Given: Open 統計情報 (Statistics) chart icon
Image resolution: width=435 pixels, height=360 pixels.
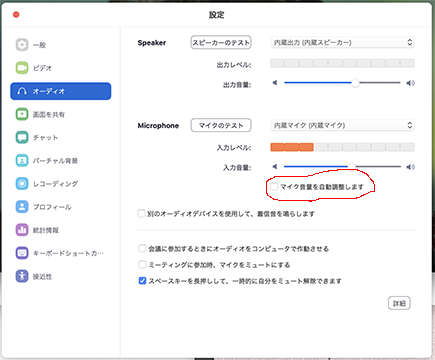Looking at the screenshot, I should point(22,230).
